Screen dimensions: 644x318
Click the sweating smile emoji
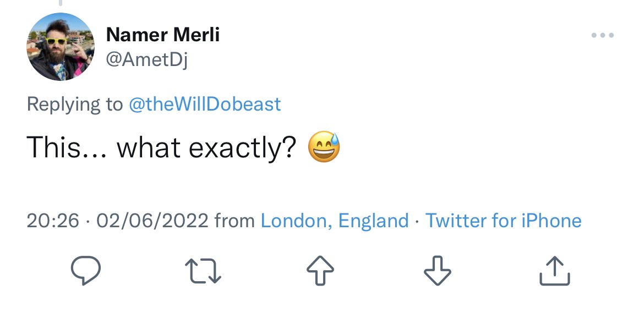[324, 148]
